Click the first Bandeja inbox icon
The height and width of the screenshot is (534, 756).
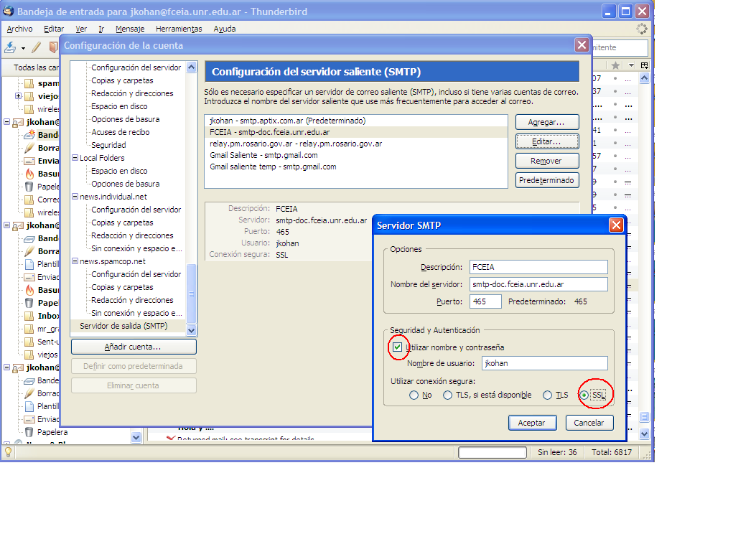coord(29,134)
